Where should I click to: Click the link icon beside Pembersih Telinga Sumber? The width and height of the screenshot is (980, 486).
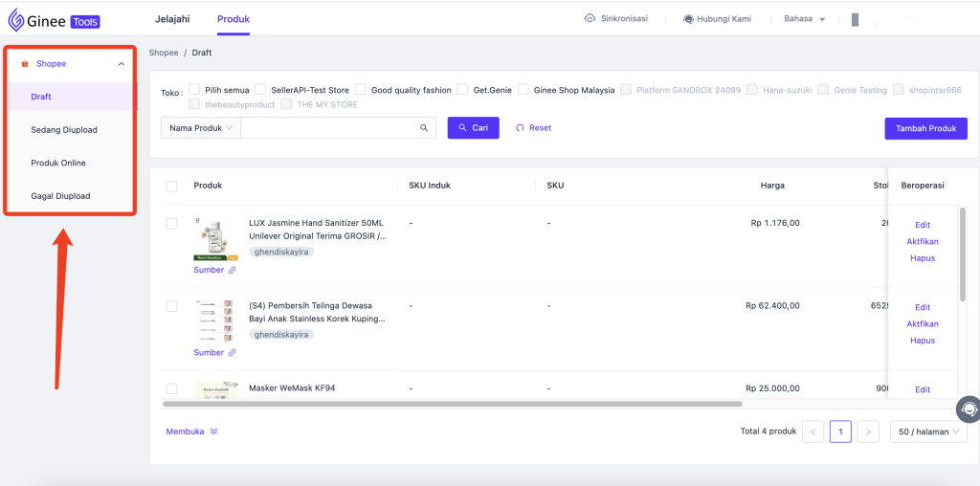coord(232,353)
